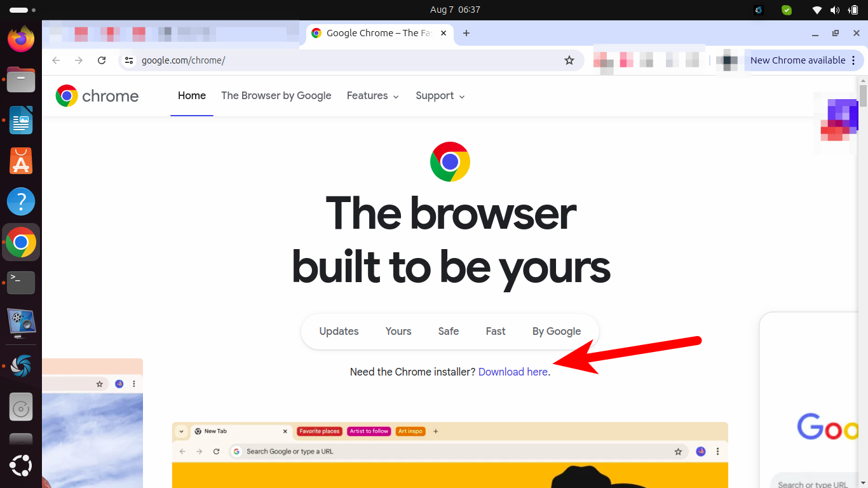Image resolution: width=868 pixels, height=488 pixels.
Task: Bookmark this page with the star icon
Action: (x=569, y=60)
